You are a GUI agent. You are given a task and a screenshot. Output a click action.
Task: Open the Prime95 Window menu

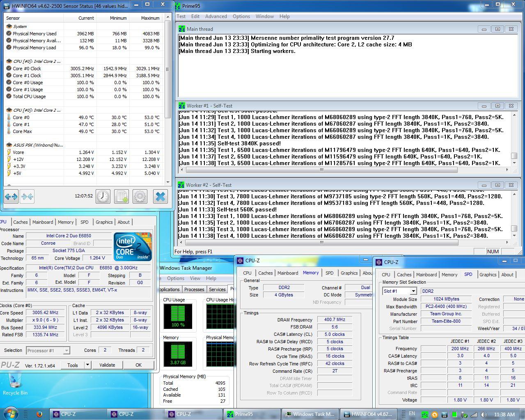click(x=265, y=16)
